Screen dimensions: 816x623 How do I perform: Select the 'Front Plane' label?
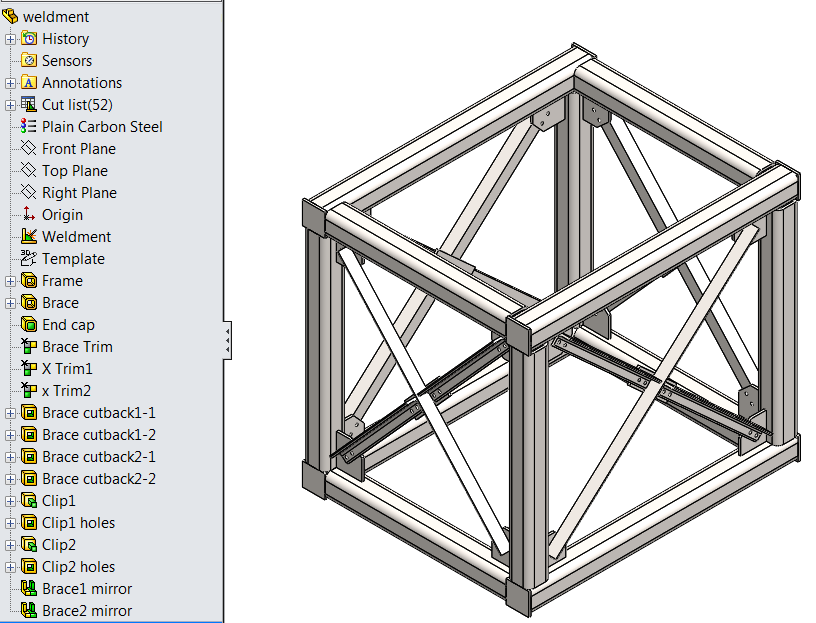click(x=79, y=149)
